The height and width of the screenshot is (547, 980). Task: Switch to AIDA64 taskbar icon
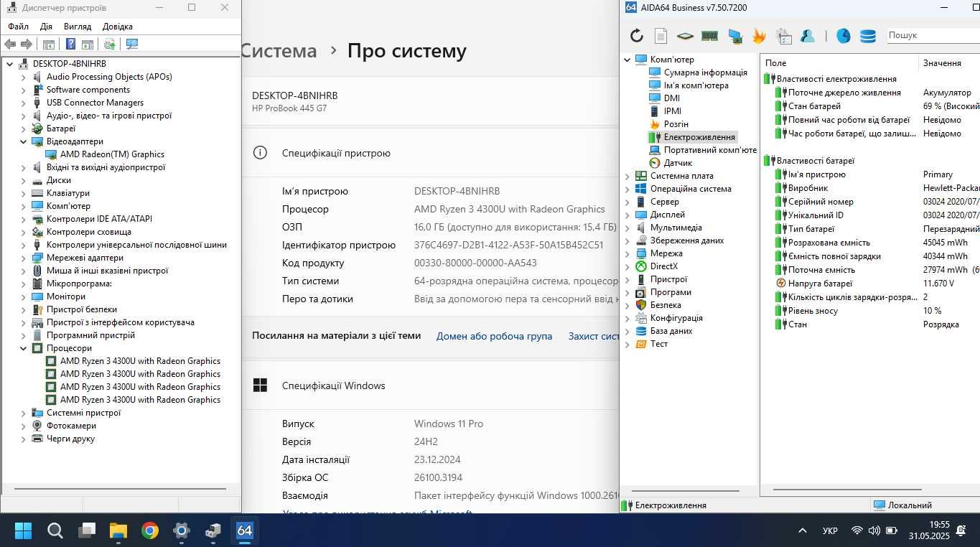(x=245, y=530)
